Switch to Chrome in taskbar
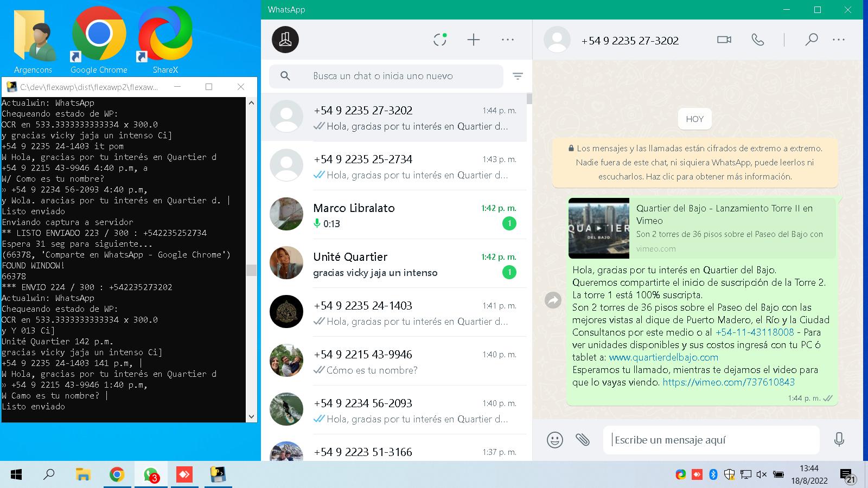Viewport: 868px width, 488px height. point(117,475)
